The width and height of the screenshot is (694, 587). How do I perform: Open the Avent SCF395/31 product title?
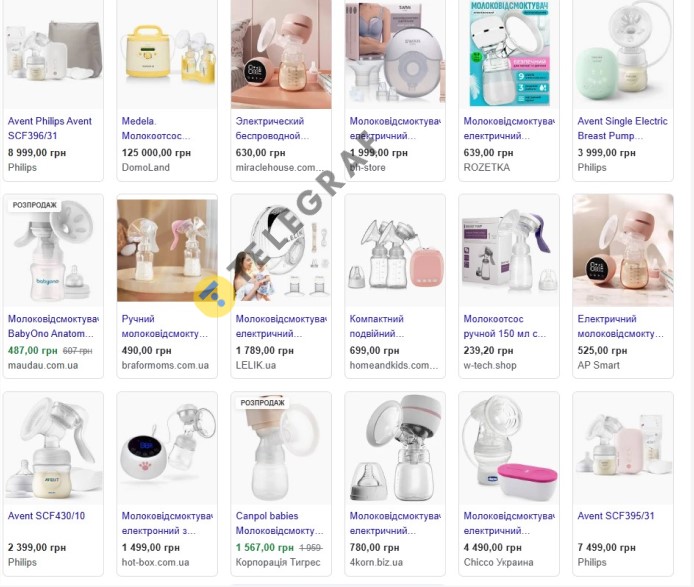click(x=616, y=516)
